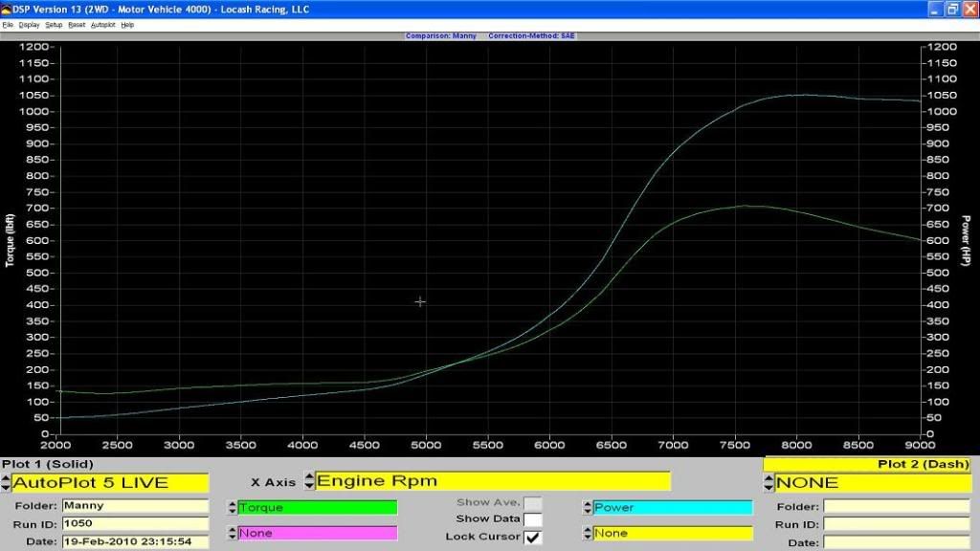Click the Correction-Method: SAE text
The width and height of the screenshot is (980, 551).
click(531, 36)
